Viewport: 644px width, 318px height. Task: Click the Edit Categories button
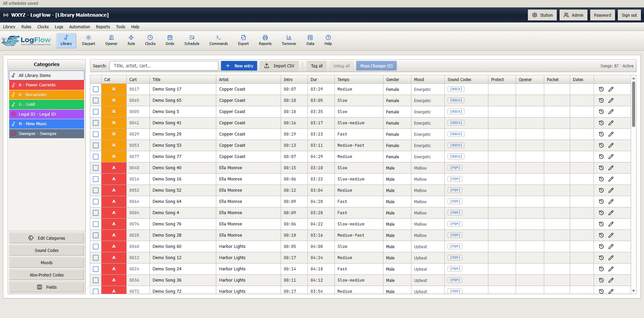(x=47, y=238)
